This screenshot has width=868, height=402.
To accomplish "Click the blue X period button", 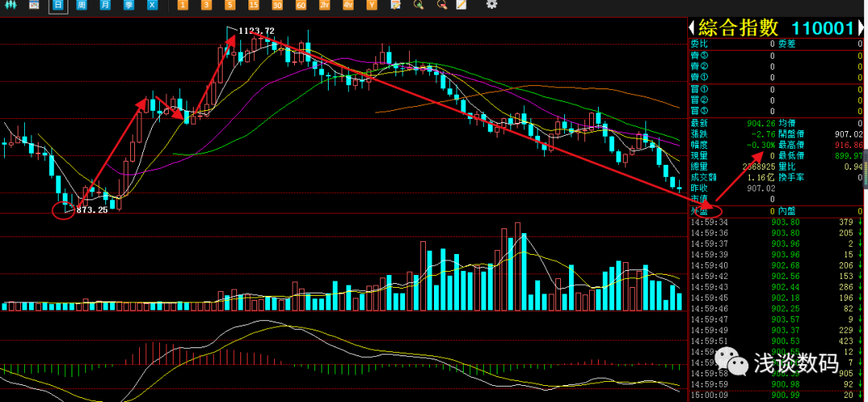I will [152, 5].
